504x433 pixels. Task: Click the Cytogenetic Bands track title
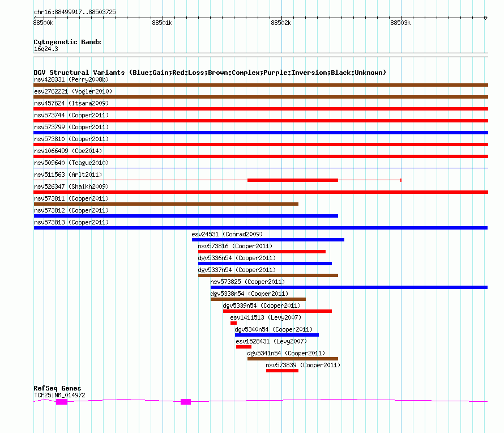67,42
